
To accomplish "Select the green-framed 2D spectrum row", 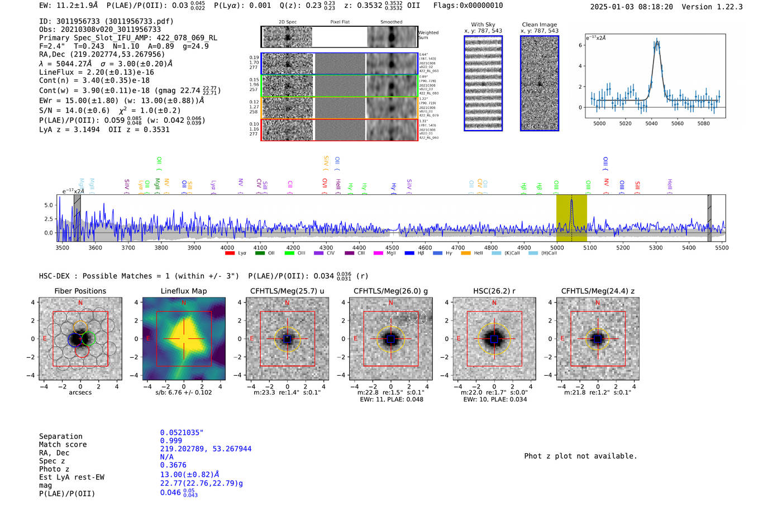I will [340, 86].
